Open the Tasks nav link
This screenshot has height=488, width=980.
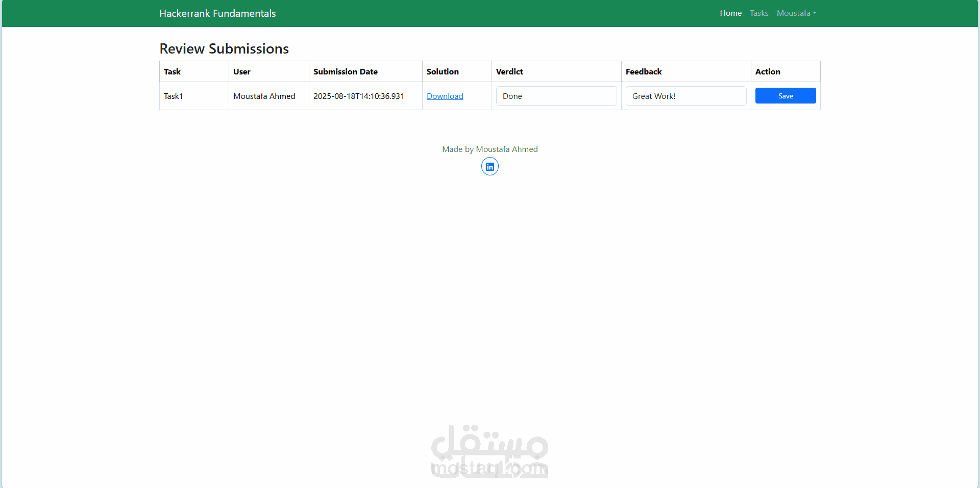pyautogui.click(x=759, y=13)
